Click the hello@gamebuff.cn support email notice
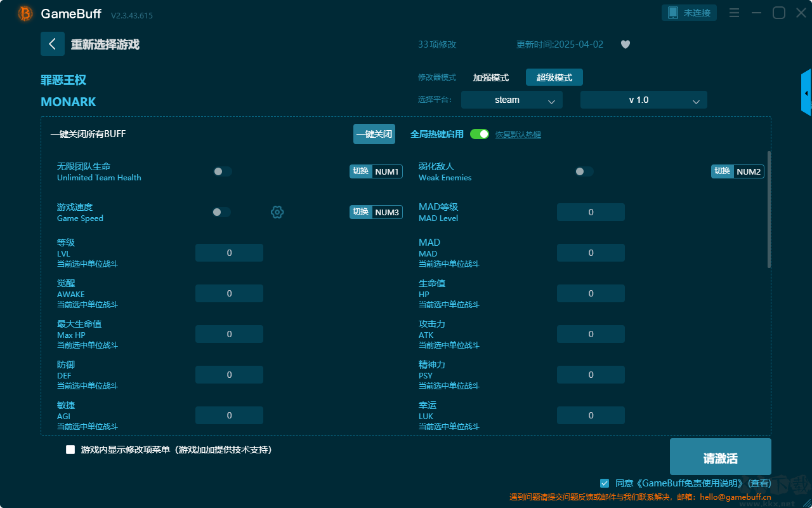Image resolution: width=812 pixels, height=508 pixels. coord(640,497)
